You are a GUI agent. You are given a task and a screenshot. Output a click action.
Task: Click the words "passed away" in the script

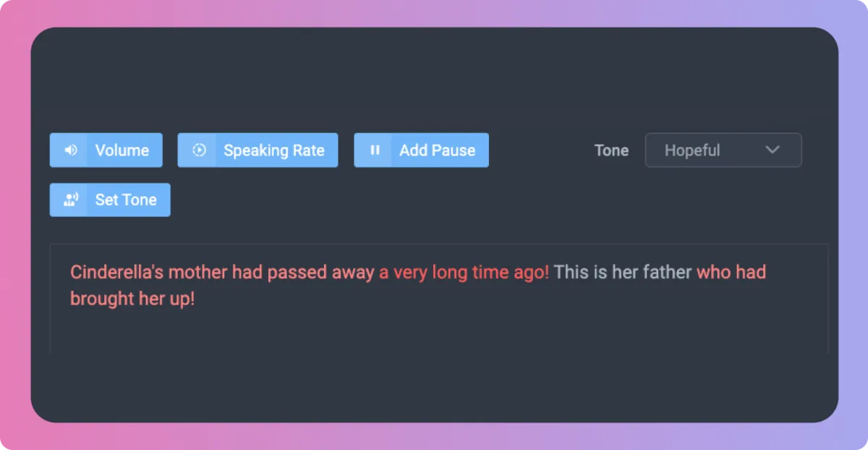tap(321, 273)
